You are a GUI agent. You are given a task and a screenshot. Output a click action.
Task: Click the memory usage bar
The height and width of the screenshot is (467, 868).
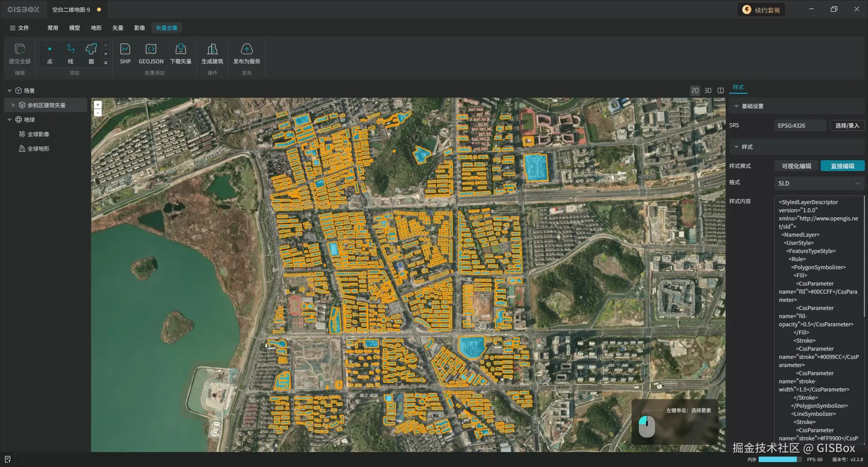(780, 459)
